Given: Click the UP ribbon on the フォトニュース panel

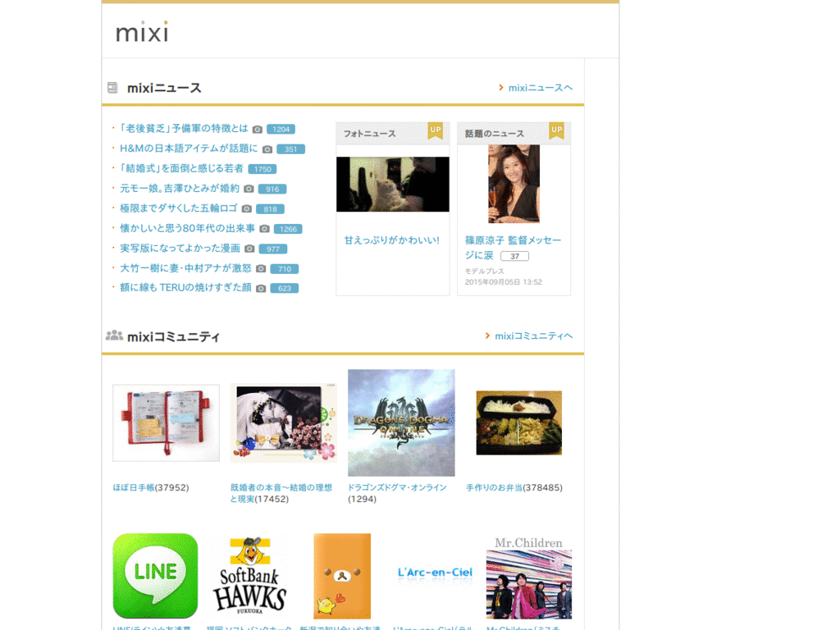Looking at the screenshot, I should pyautogui.click(x=436, y=131).
